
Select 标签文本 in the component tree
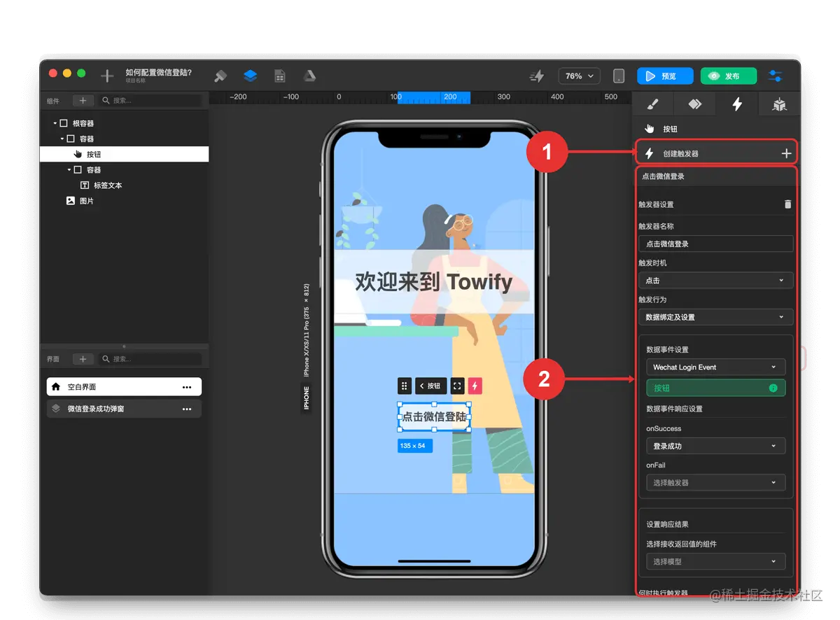[x=108, y=185]
